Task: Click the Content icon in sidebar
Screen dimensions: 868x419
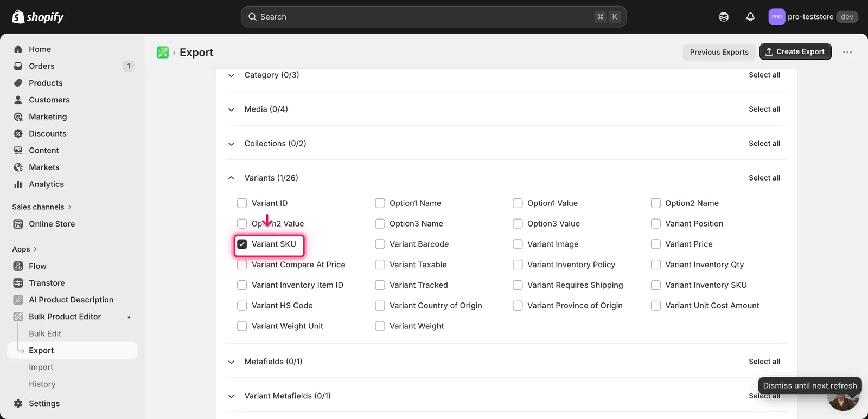Action: pos(18,150)
